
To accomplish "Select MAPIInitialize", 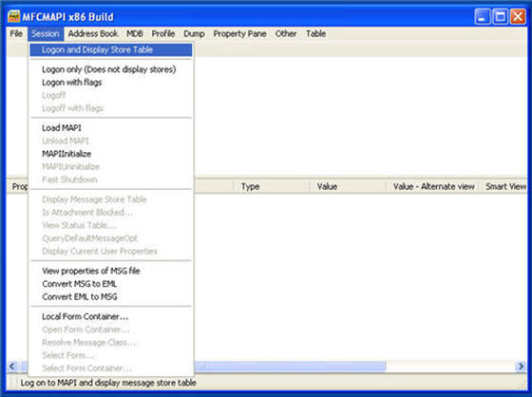I will tap(111, 154).
